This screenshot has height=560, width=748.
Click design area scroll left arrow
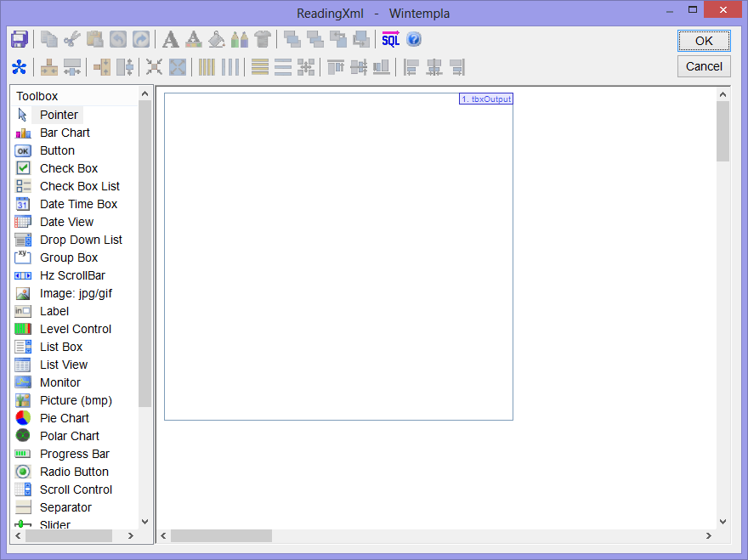tap(163, 535)
